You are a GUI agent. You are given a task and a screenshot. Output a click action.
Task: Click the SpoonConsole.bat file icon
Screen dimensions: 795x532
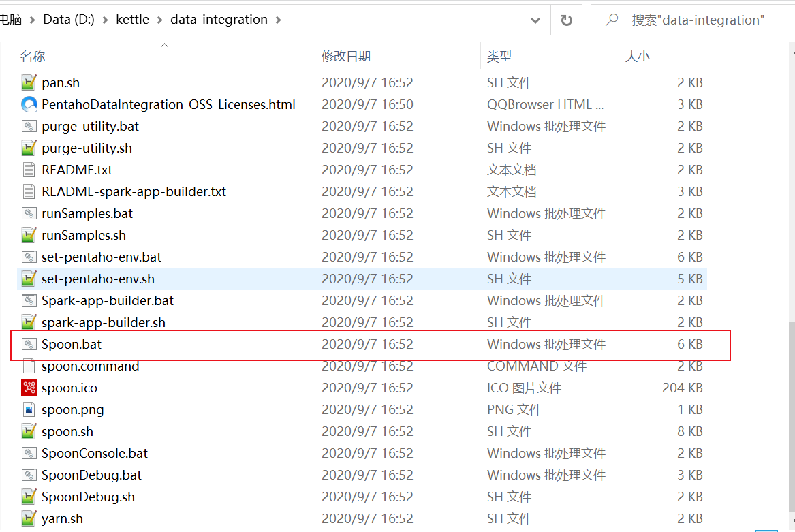(x=29, y=453)
